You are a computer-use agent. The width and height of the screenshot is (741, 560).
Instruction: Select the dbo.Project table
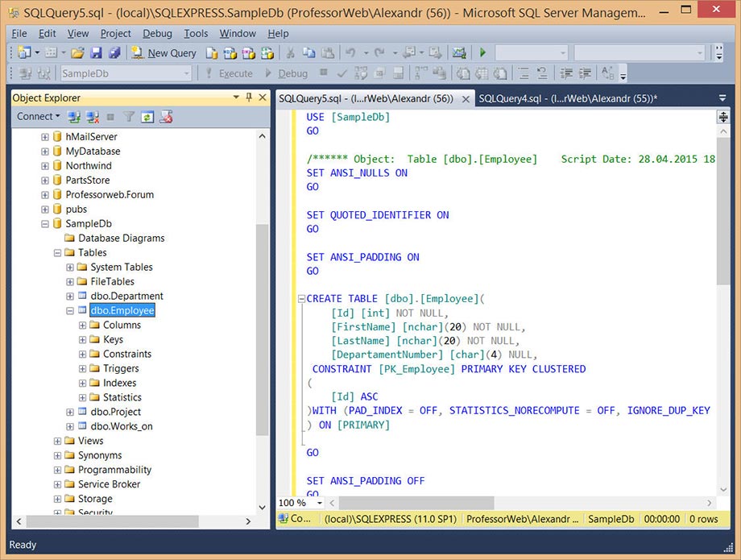click(x=115, y=412)
